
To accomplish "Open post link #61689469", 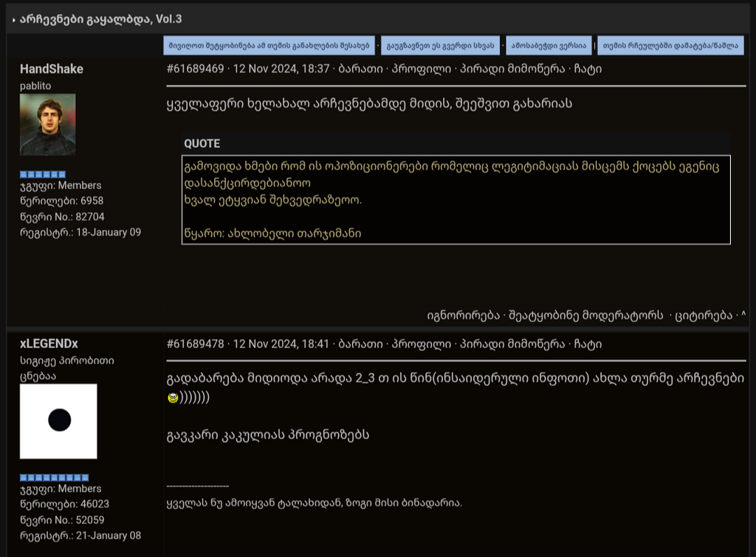I will pos(195,69).
